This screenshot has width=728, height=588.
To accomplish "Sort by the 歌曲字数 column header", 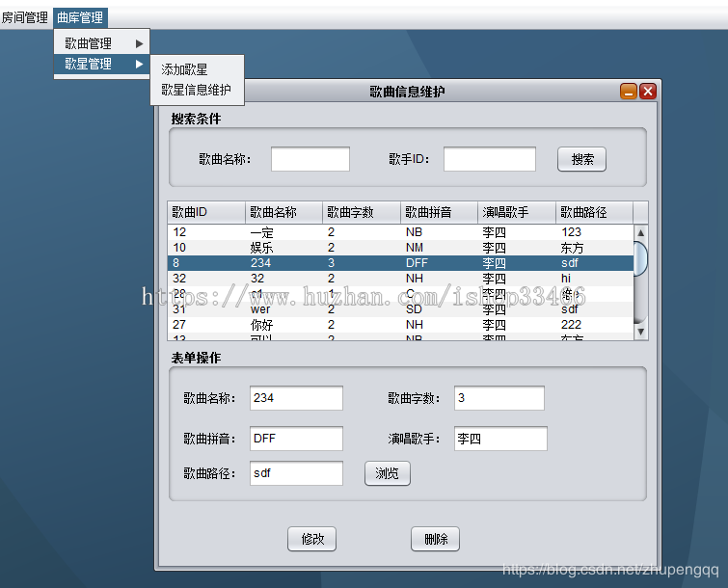I will (362, 213).
